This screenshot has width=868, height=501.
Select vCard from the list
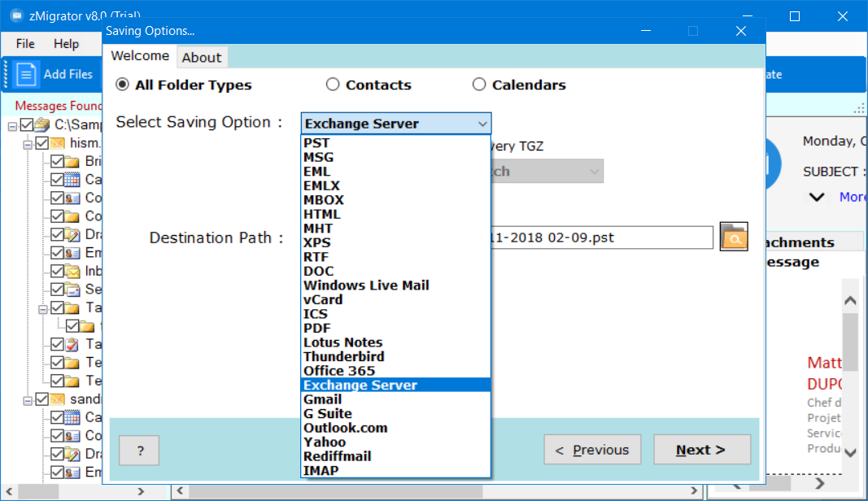tap(396, 300)
